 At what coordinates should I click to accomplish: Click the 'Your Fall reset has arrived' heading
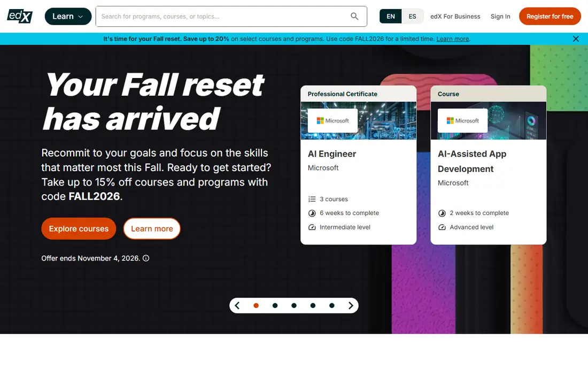(154, 101)
